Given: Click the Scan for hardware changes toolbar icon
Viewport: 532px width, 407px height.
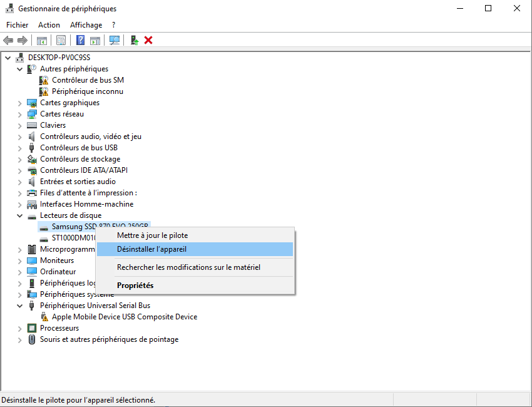Looking at the screenshot, I should [115, 40].
